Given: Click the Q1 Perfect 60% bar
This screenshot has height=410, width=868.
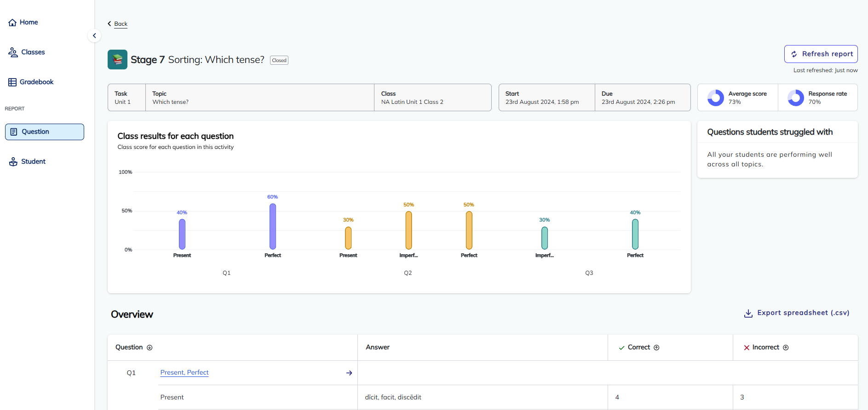Looking at the screenshot, I should click(x=273, y=227).
